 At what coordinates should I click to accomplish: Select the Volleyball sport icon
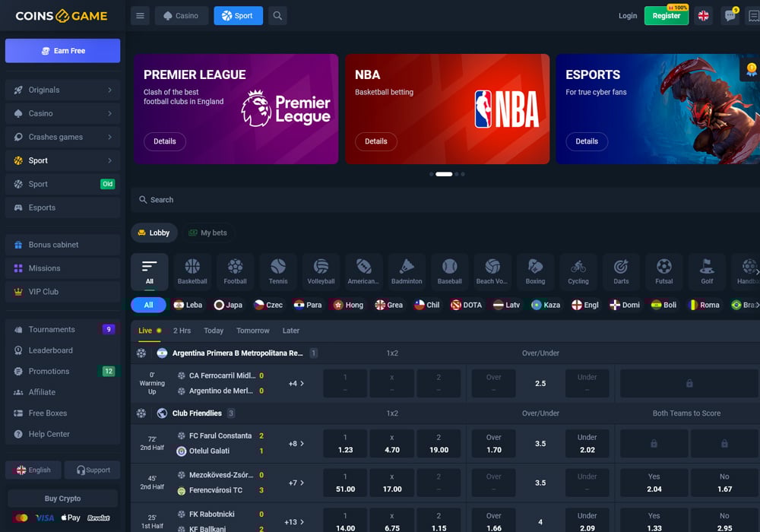click(321, 271)
